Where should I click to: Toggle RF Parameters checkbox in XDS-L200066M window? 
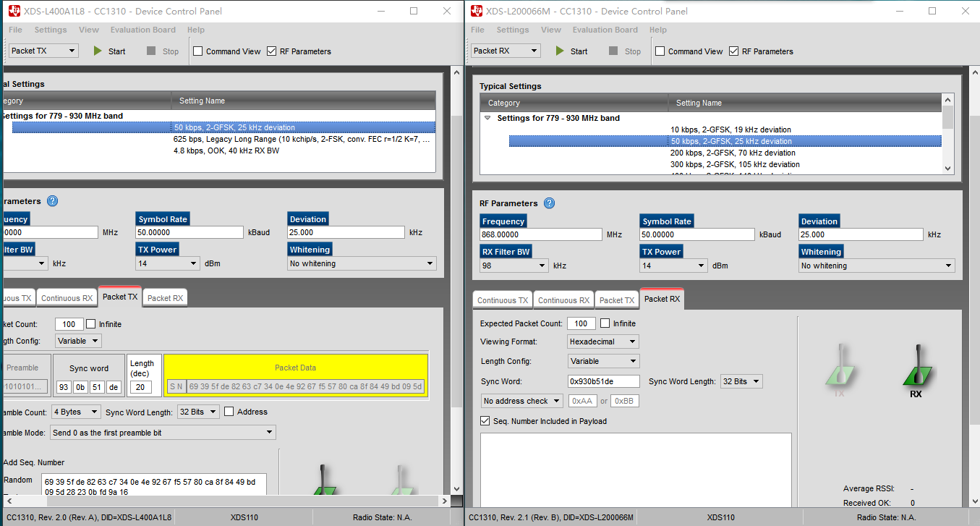734,51
